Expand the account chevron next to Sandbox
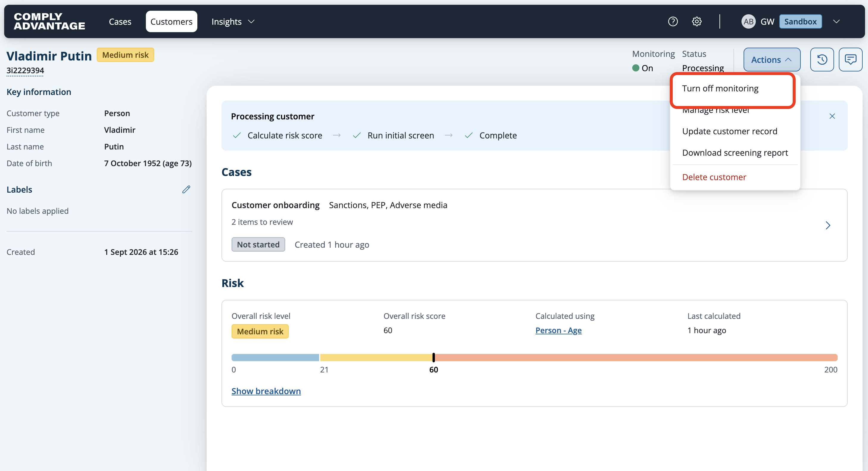 point(836,21)
